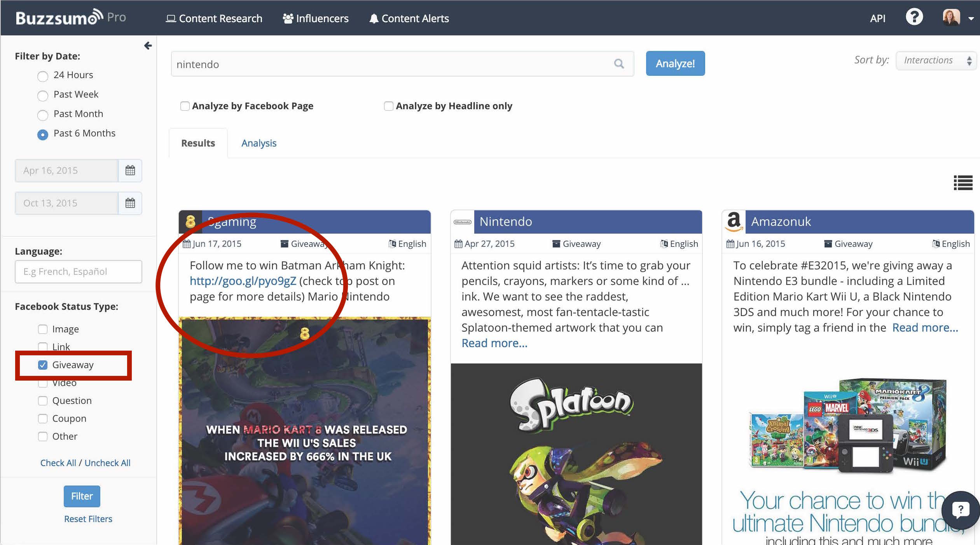Check the Question status type
980x545 pixels.
point(42,401)
